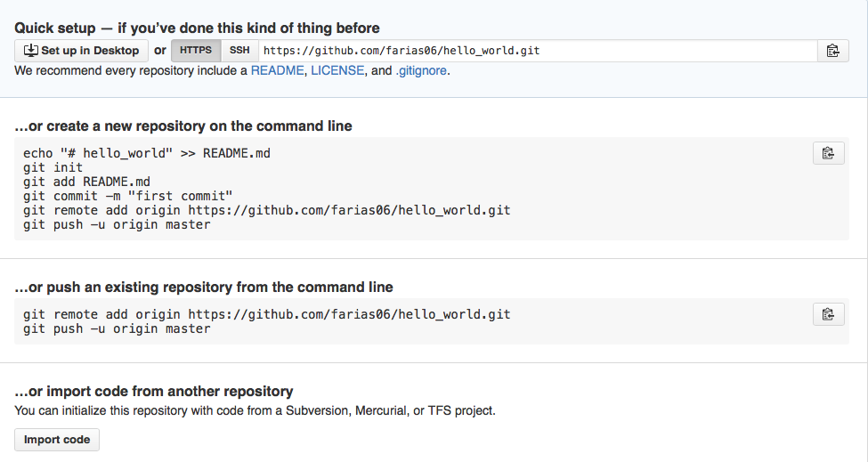868x462 pixels.
Task: Click the git commit first commit line
Action: (128, 196)
